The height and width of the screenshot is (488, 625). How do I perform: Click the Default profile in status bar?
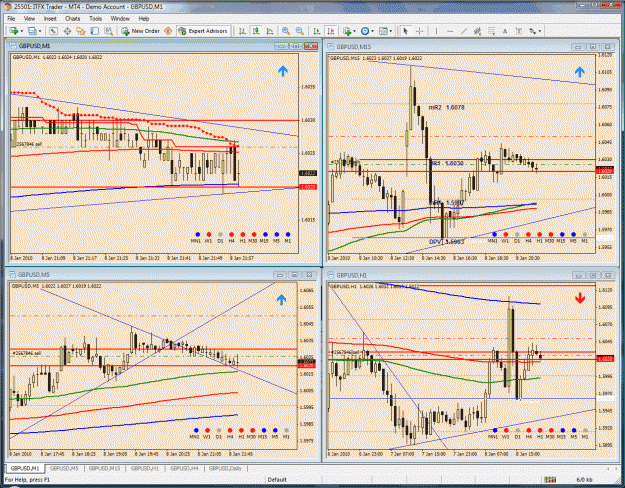pos(277,480)
